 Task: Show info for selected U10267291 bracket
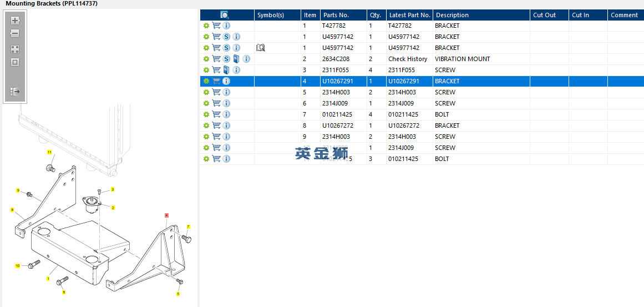point(226,81)
